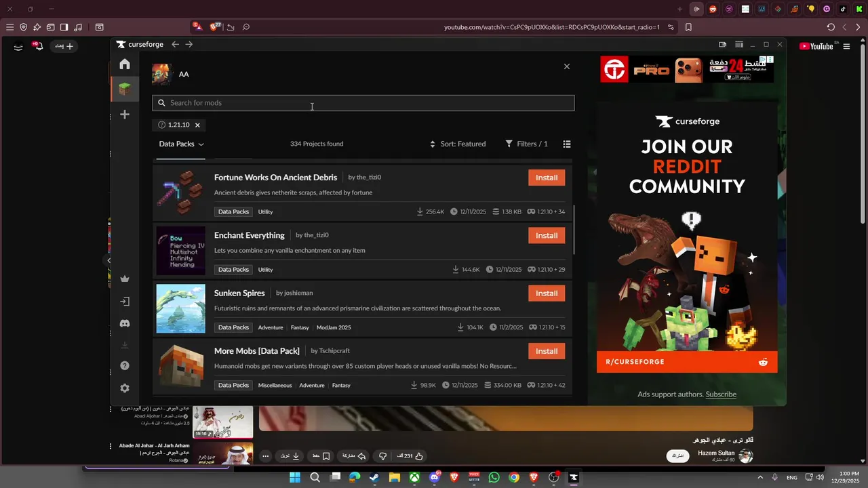Close the AA mod browser panel

point(567,66)
